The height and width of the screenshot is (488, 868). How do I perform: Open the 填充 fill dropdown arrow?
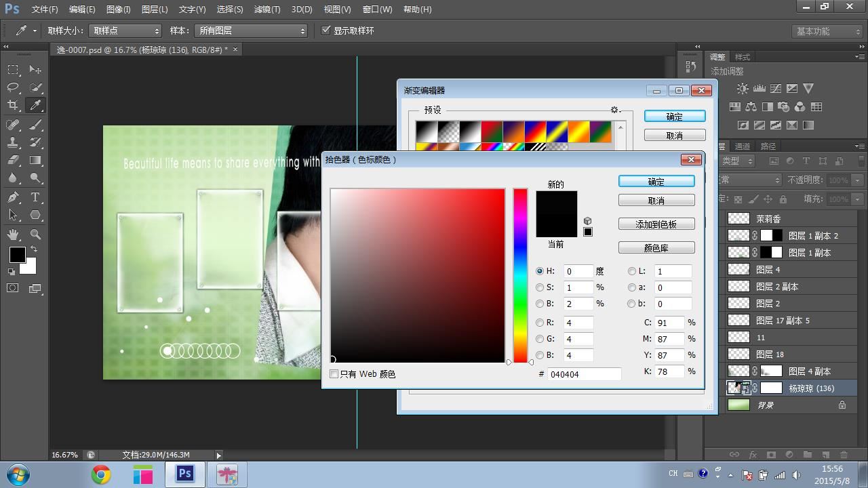point(858,199)
